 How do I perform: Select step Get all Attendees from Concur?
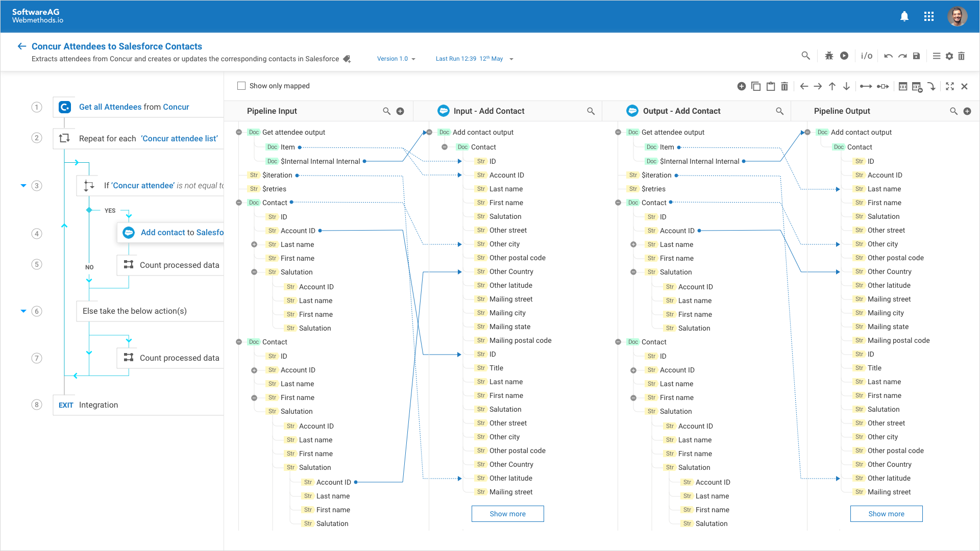(138, 107)
